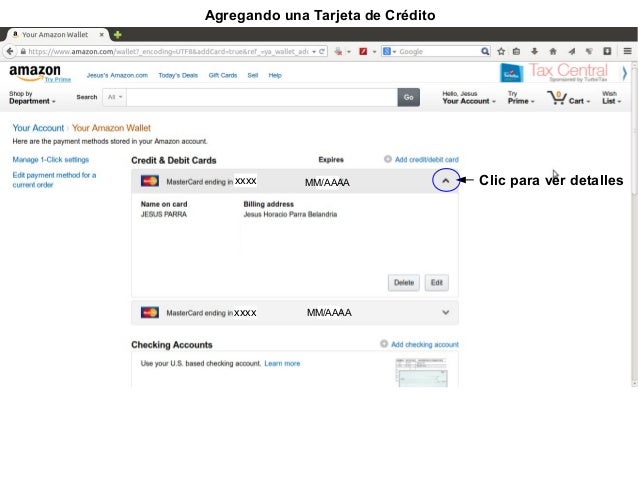
Task: Go to the browser home icon
Action: point(553,51)
